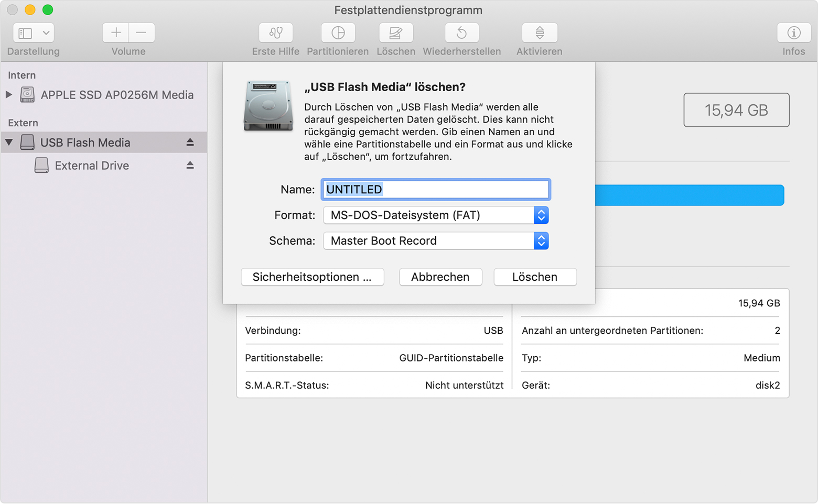
Task: Click the Name field containing UNTITLED
Action: click(x=436, y=189)
